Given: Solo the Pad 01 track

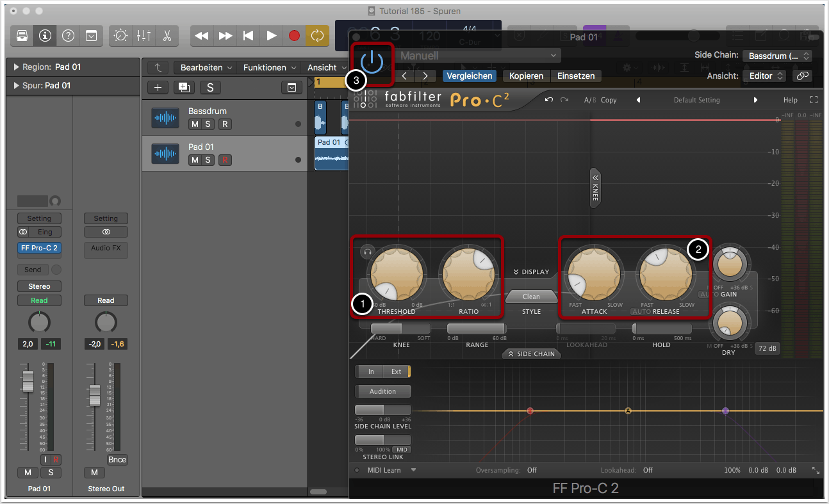Looking at the screenshot, I should (x=208, y=159).
